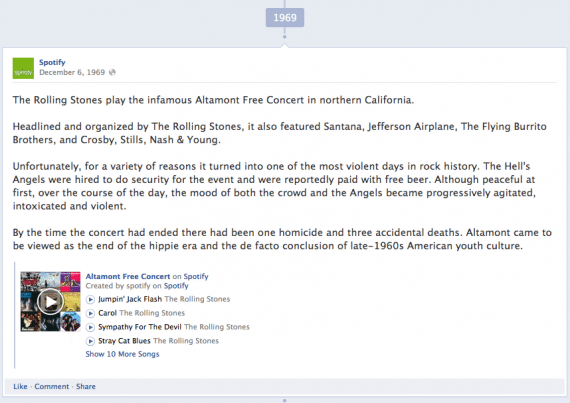
Task: Click timeline dot below the 1969 label
Action: point(285,37)
